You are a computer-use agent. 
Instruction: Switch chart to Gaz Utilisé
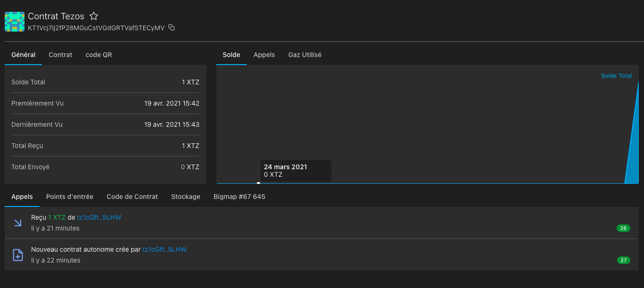(x=305, y=55)
